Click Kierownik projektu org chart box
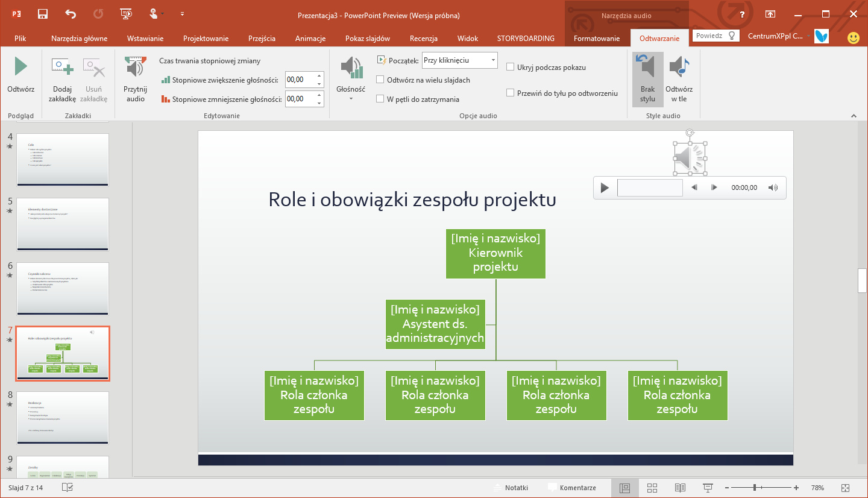The width and height of the screenshot is (868, 498). pyautogui.click(x=495, y=253)
